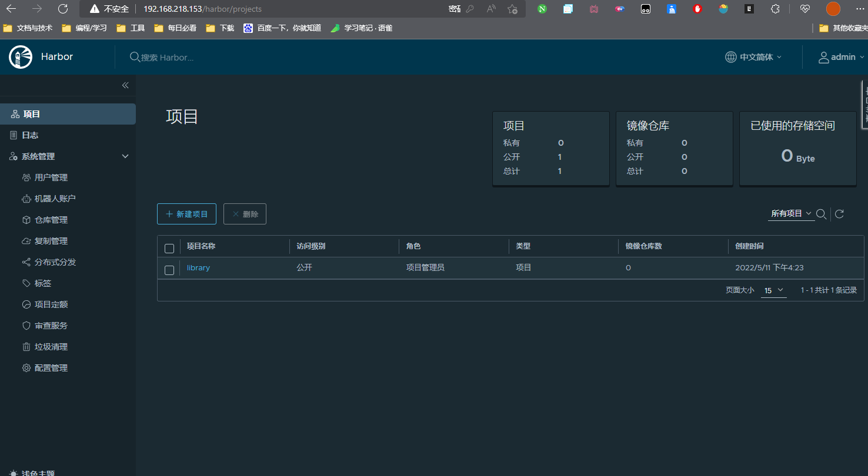Sort by 镜像仓库数 column header
This screenshot has width=868, height=476.
coord(644,246)
